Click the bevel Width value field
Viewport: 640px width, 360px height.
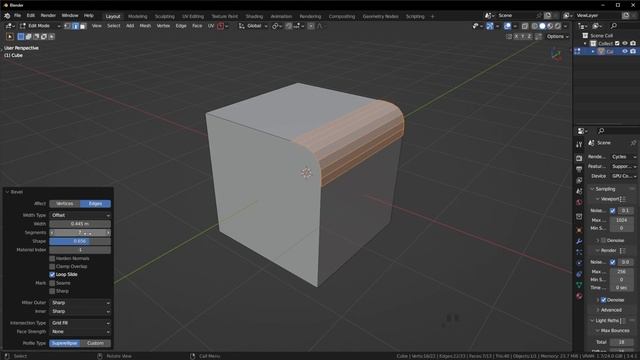[x=80, y=224]
